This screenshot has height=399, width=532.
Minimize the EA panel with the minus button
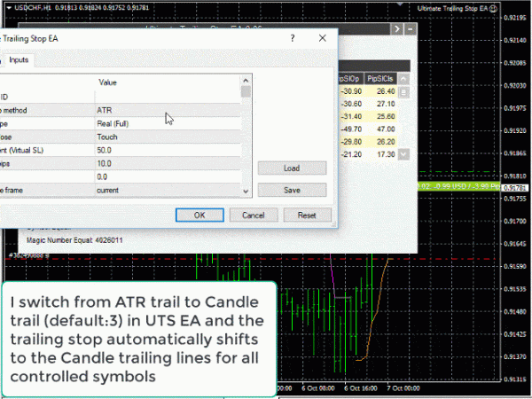pyautogui.click(x=411, y=28)
